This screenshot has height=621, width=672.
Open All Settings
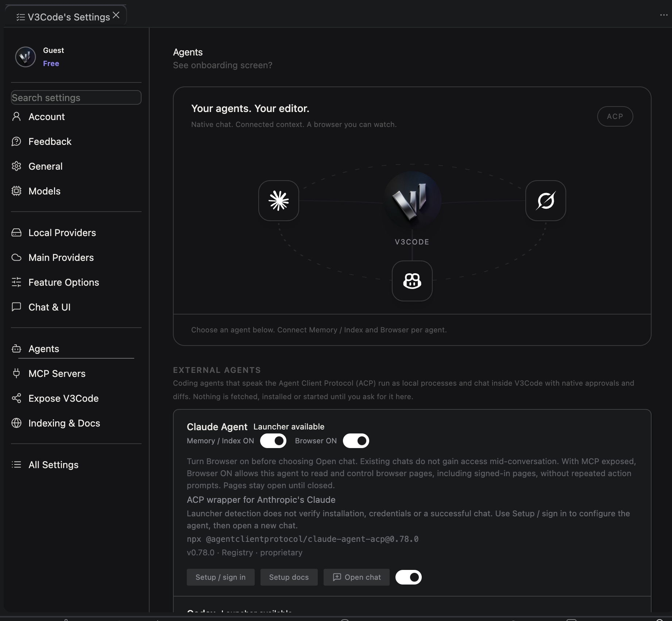76,465
